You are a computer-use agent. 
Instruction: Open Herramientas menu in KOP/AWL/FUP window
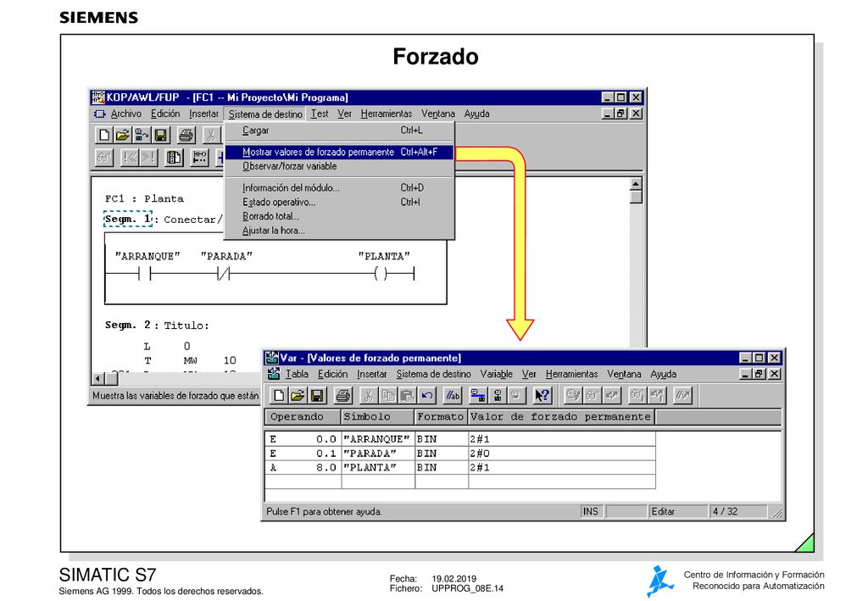click(387, 114)
